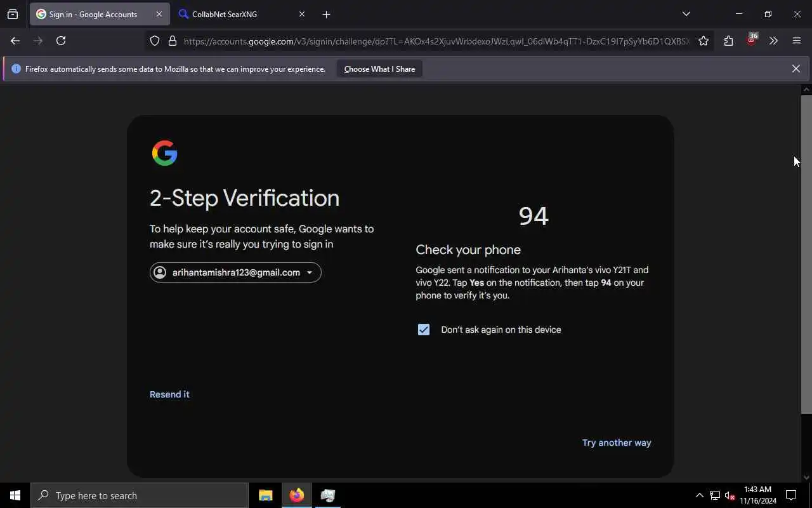Viewport: 812px width, 508px height.
Task: Uncheck Don't ask again on this device
Action: tap(424, 330)
